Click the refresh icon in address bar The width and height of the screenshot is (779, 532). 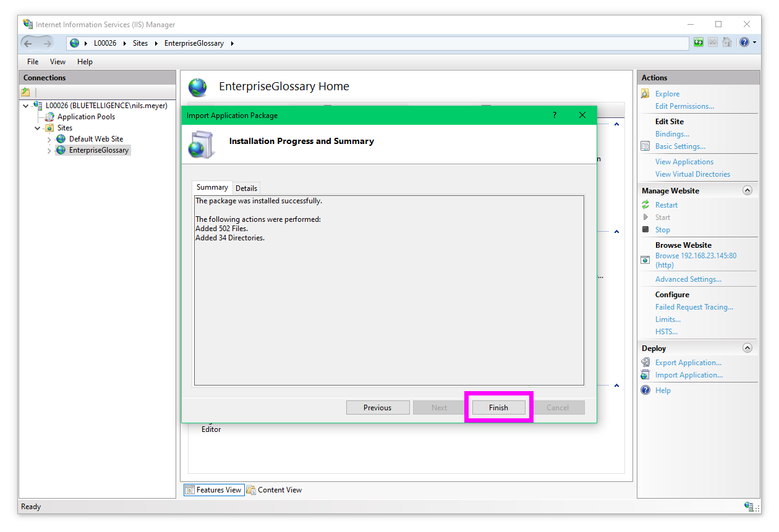click(698, 43)
